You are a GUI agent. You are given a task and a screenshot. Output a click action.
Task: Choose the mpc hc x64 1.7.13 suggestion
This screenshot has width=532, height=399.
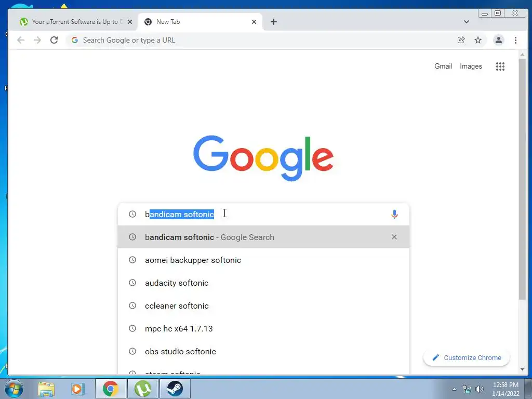[263, 328]
